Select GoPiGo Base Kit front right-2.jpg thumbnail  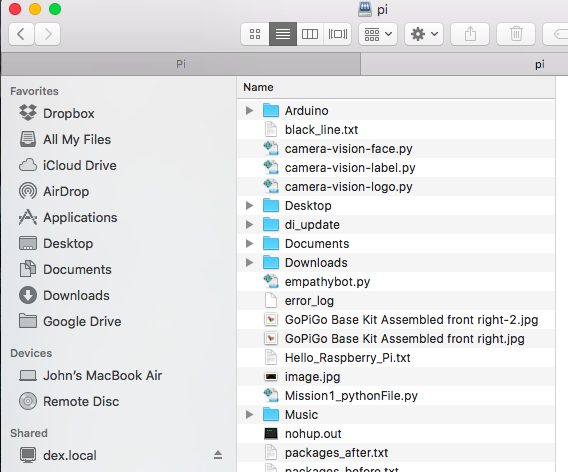coord(271,319)
